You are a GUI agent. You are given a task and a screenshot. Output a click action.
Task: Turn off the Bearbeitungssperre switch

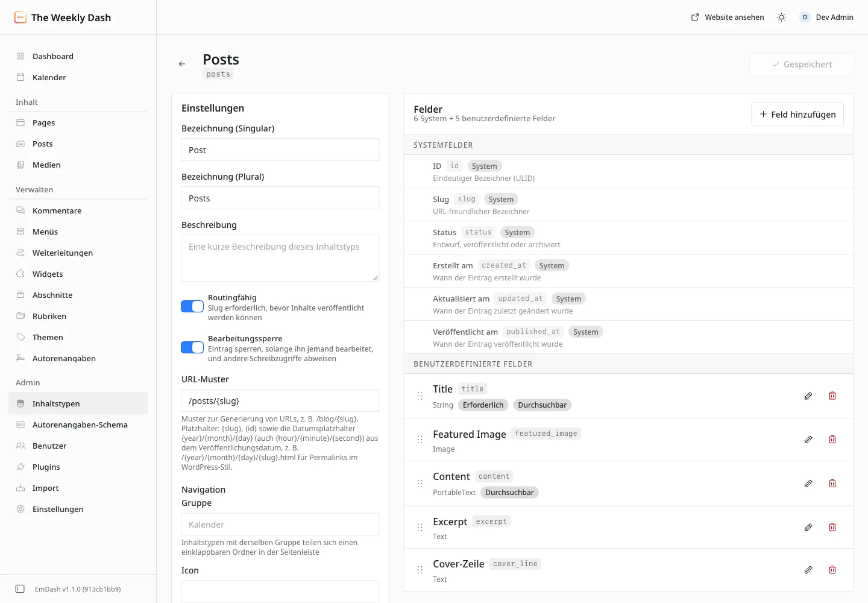pos(192,347)
